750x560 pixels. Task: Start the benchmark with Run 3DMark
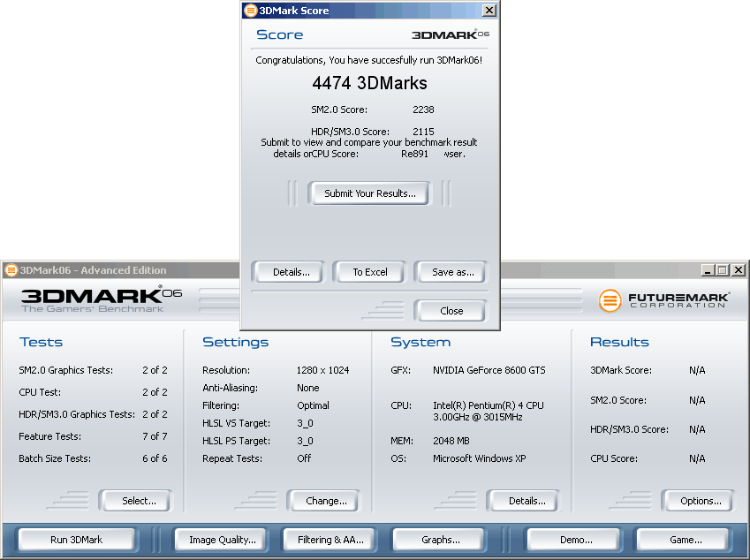tap(77, 540)
